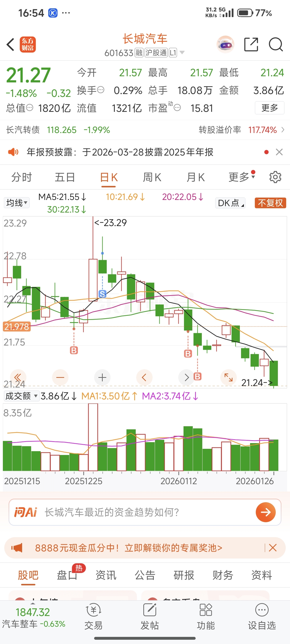Open 年报预披露 announcement text
Image resolution: width=290 pixels, height=644 pixels.
coord(120,152)
